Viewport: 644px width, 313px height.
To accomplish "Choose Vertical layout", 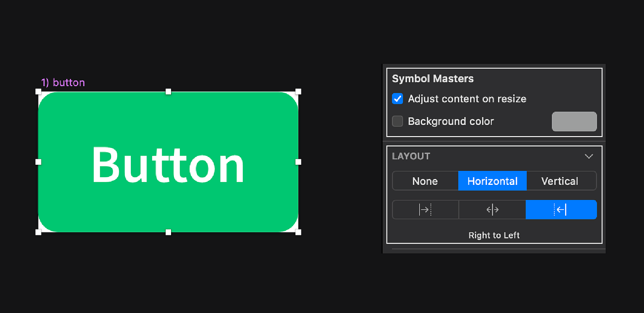I will (x=561, y=181).
